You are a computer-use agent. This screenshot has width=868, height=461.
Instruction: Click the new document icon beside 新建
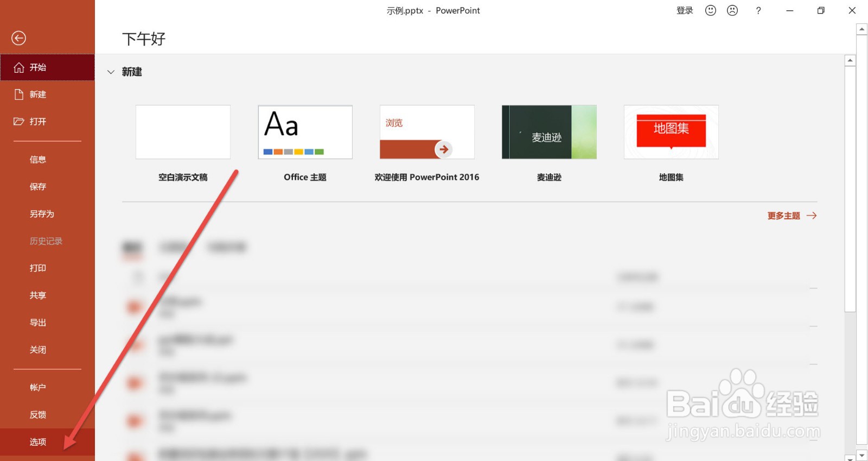pos(19,94)
